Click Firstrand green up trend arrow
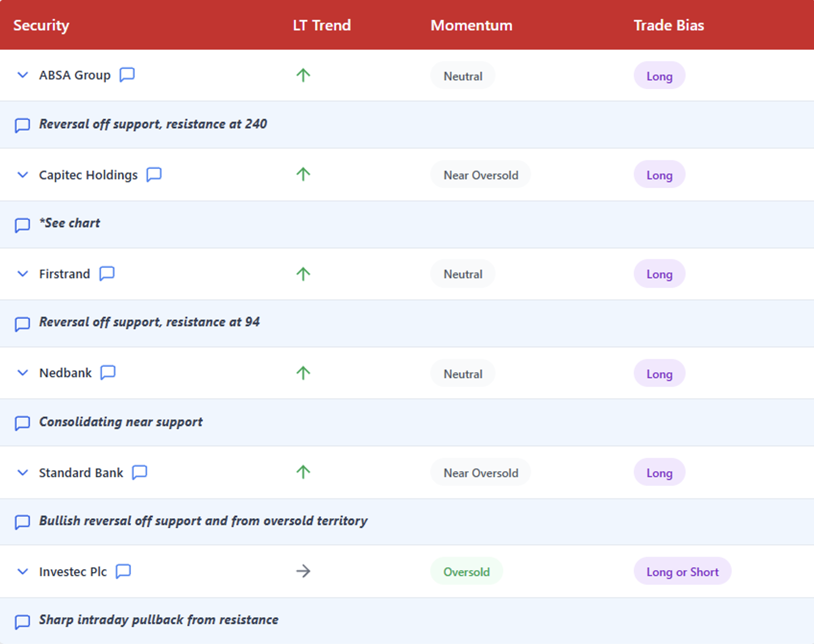Viewport: 814px width, 644px height. coord(303,273)
